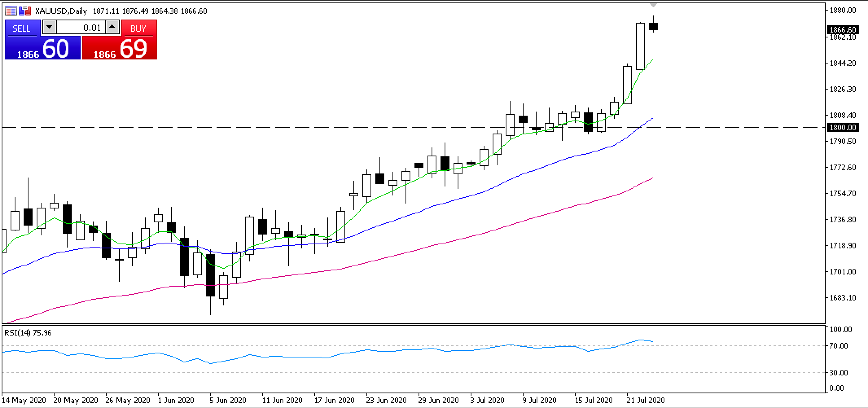The height and width of the screenshot is (408, 868).
Task: Decrease trade volume with down arrow
Action: [x=49, y=28]
